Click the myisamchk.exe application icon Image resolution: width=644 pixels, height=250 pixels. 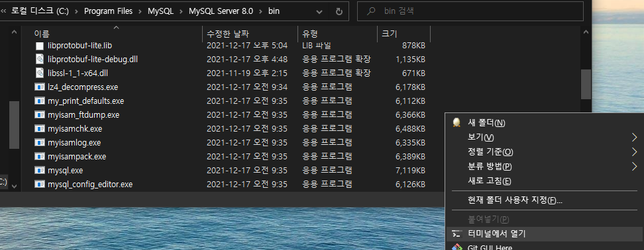pos(40,129)
